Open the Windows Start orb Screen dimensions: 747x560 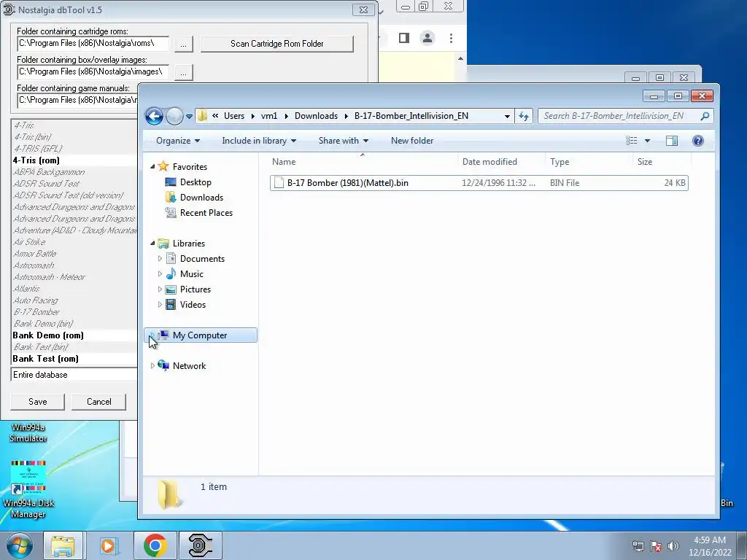[x=20, y=545]
